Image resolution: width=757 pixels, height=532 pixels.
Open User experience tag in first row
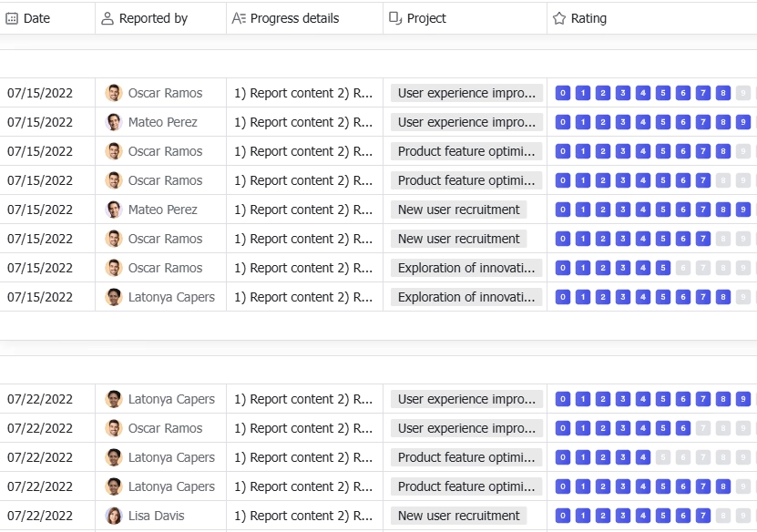click(x=466, y=93)
